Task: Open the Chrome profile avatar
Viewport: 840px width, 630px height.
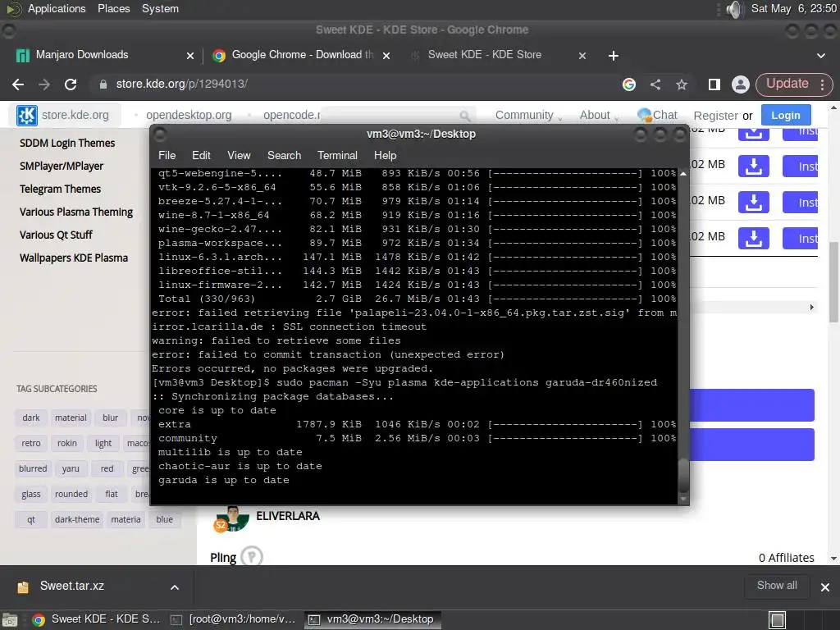Action: click(741, 84)
